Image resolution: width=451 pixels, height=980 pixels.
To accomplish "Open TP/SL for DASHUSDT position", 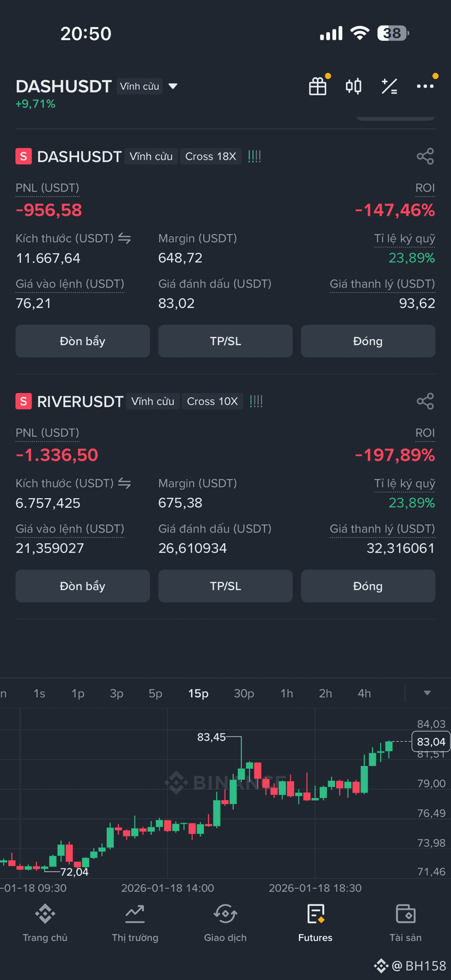I will point(225,341).
